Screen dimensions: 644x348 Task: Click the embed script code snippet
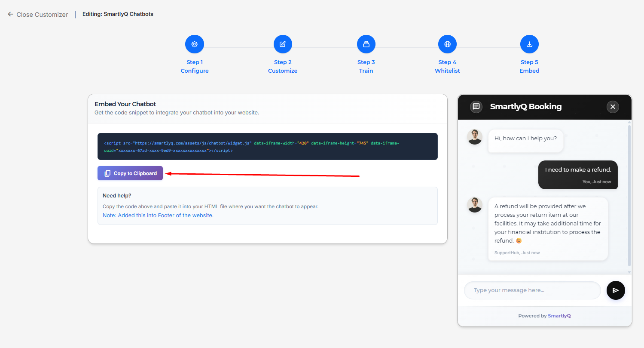[268, 146]
